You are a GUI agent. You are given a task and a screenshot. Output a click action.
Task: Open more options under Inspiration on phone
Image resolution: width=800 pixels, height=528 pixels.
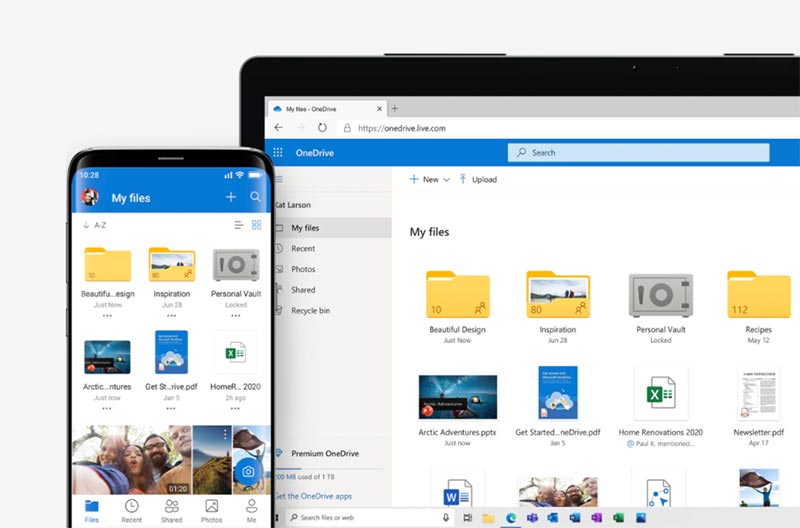(171, 316)
